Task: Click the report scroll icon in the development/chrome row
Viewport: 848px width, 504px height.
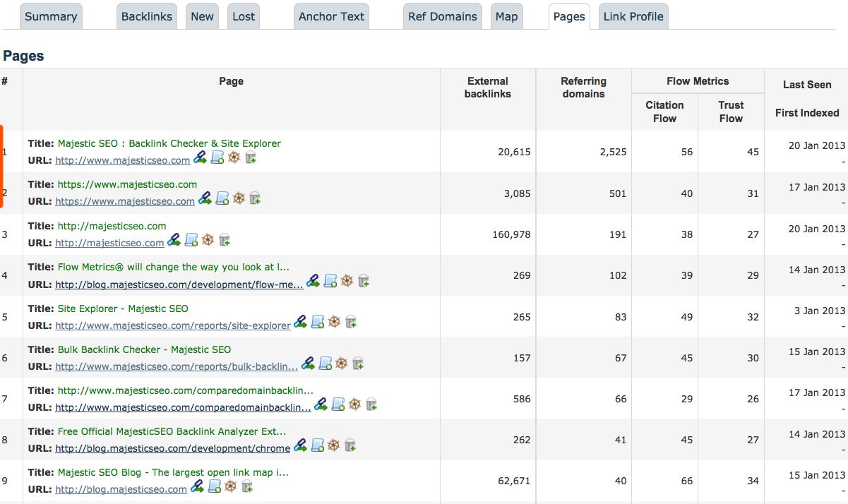Action: (318, 444)
